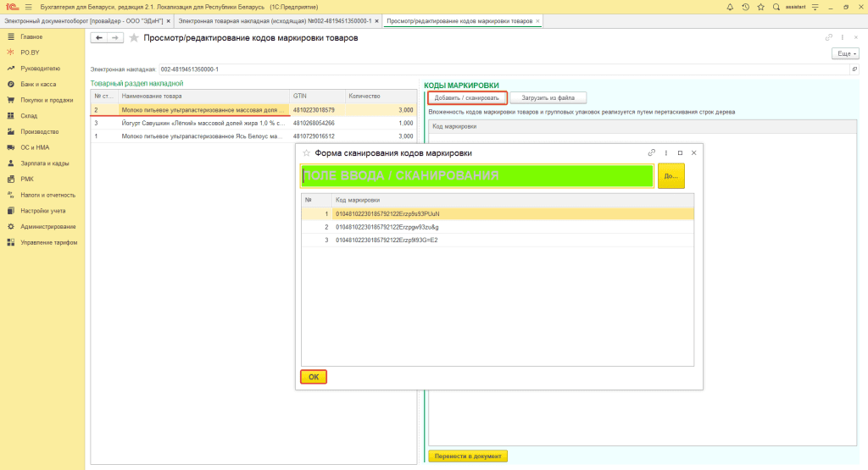The width and height of the screenshot is (868, 470).
Task: Open three-dot menu in scanning dialog
Action: 665,152
